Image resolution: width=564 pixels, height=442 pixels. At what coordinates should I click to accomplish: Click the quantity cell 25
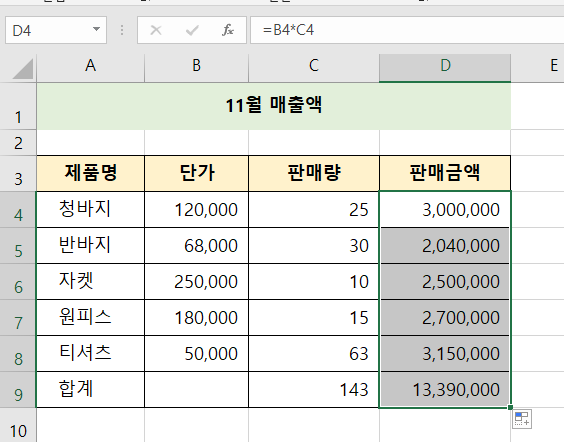314,209
